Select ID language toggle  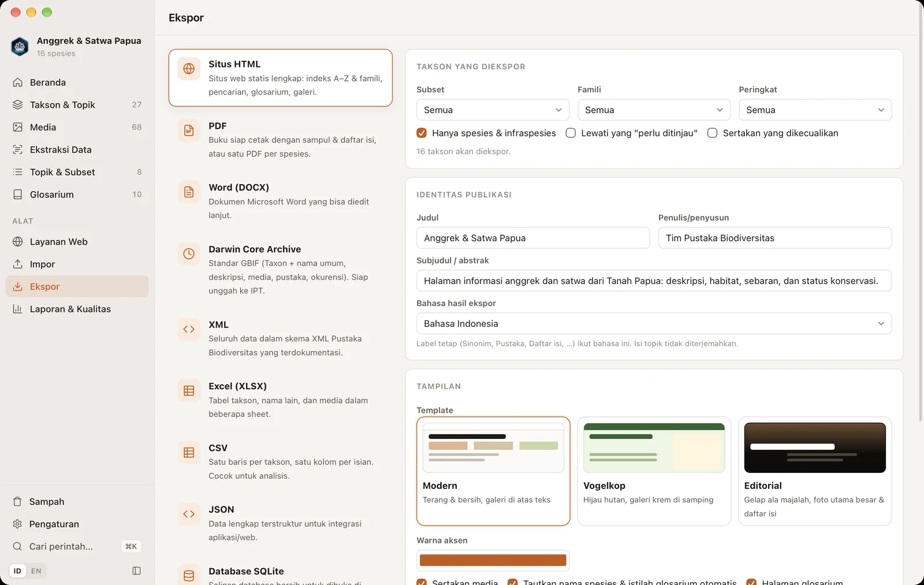17,571
